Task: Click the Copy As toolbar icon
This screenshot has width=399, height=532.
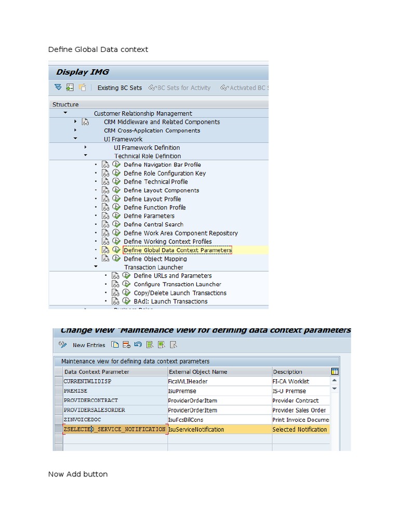Action: pos(115,345)
